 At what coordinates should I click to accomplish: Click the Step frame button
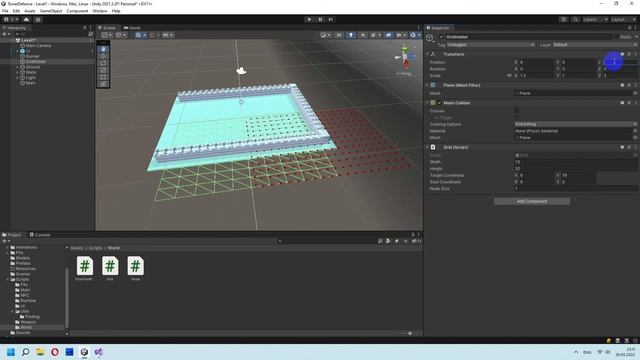coord(331,19)
